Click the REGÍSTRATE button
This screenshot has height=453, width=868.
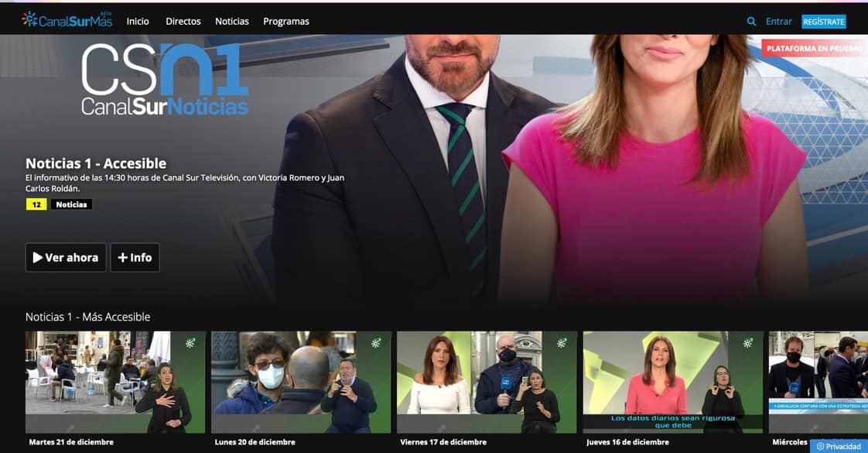824,22
